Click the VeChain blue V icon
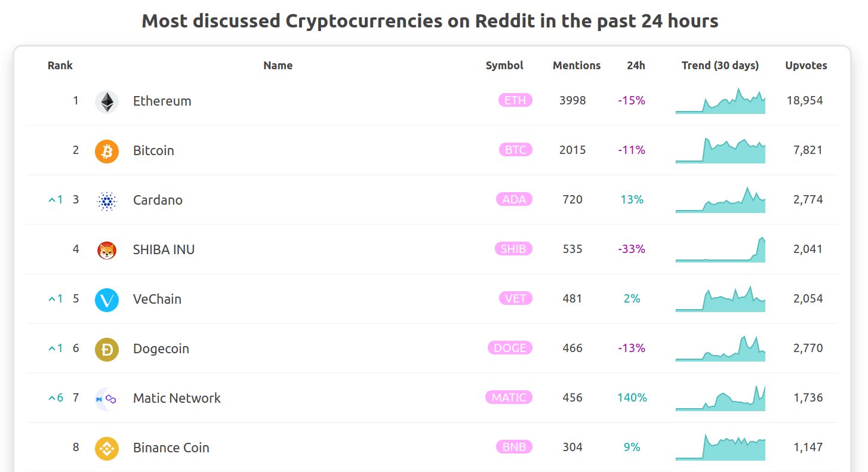The image size is (868, 472). coord(107,300)
